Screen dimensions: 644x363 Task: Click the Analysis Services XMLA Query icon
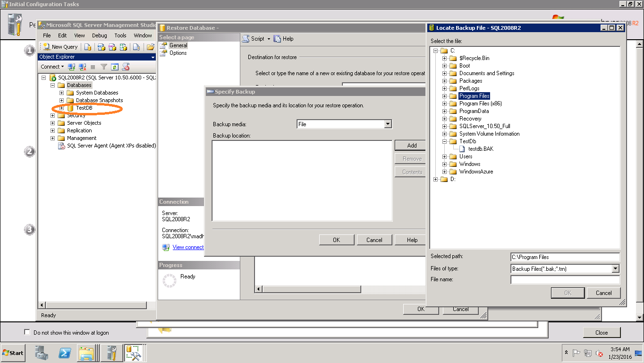coord(123,47)
